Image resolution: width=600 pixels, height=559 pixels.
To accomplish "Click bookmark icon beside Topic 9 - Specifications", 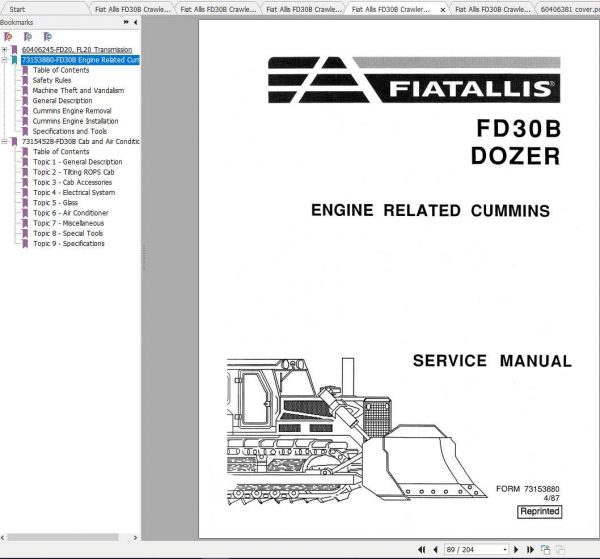I will pos(25,243).
